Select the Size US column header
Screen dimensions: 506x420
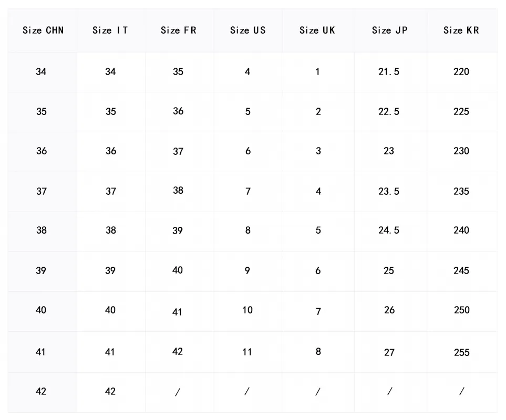click(248, 30)
